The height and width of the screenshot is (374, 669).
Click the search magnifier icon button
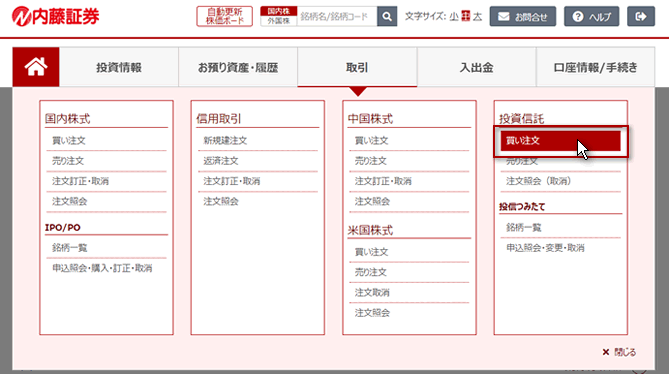pyautogui.click(x=387, y=17)
